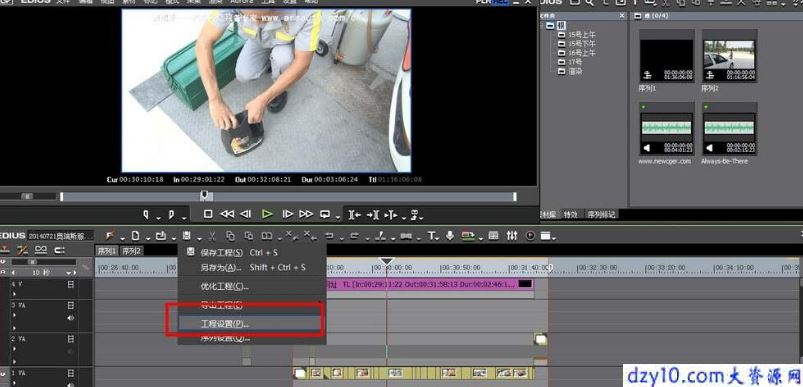Open the Open project dropdown arrow
Viewport: 803px width, 387px height.
coord(173,238)
